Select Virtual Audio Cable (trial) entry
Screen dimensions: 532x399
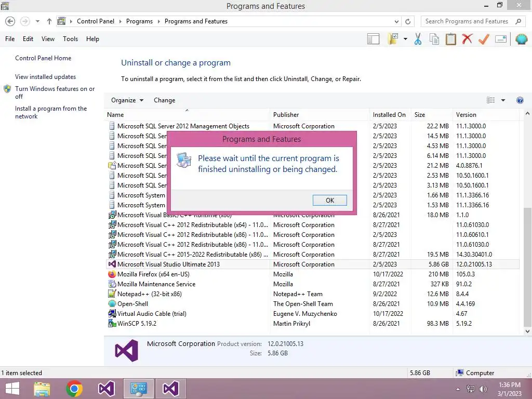pyautogui.click(x=312, y=313)
